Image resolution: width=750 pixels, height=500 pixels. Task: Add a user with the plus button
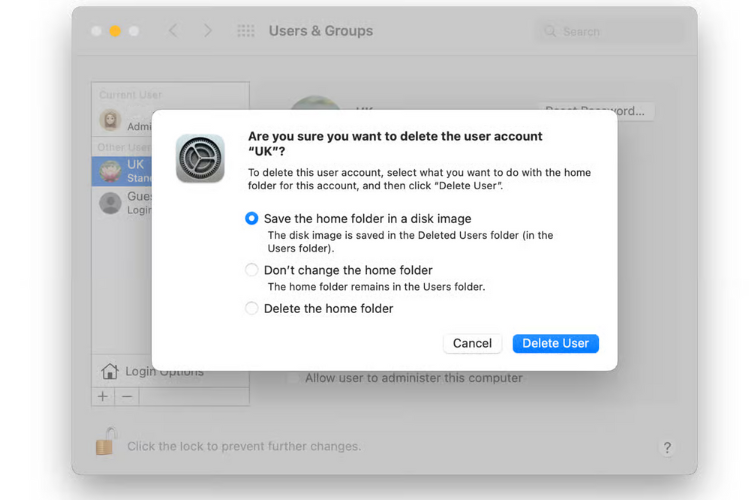103,397
